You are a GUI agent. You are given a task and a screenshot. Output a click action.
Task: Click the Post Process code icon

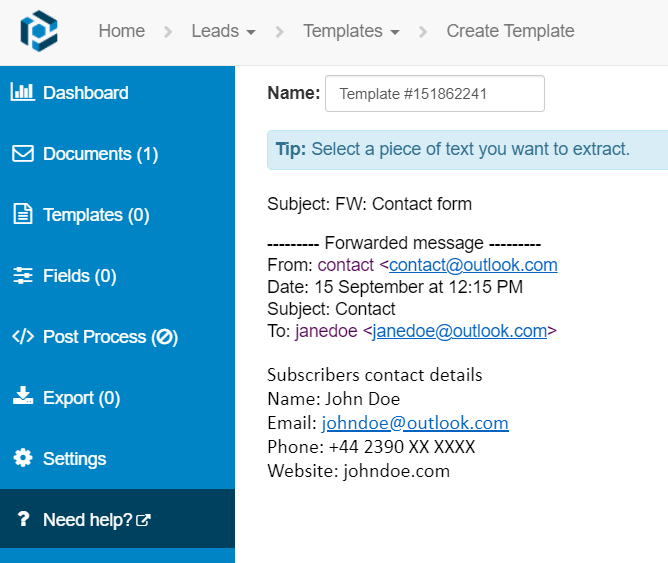tap(22, 337)
